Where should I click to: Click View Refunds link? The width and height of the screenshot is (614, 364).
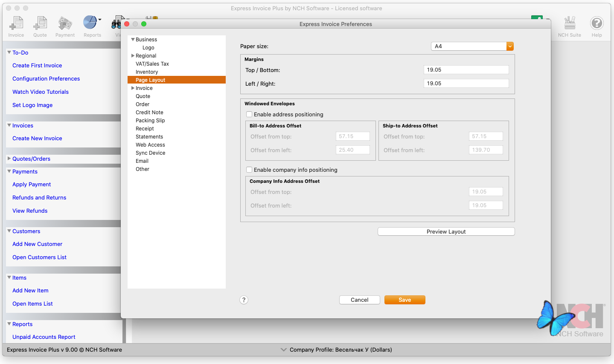point(30,211)
